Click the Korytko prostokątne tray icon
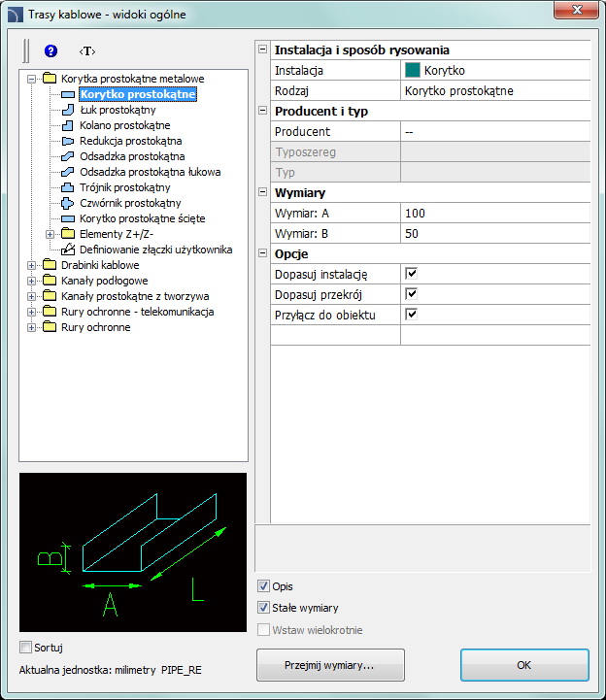Image resolution: width=606 pixels, height=700 pixels. tap(67, 94)
